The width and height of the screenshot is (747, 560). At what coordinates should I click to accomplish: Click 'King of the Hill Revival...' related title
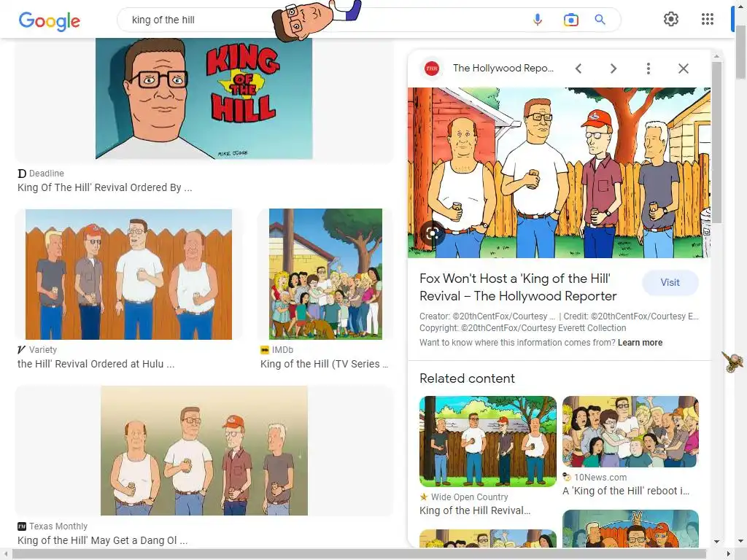click(x=475, y=510)
